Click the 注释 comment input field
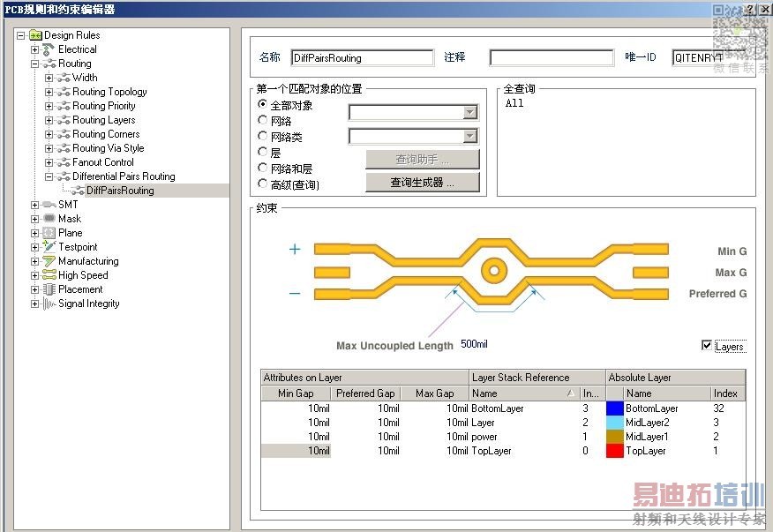The height and width of the screenshot is (532, 773). (552, 57)
